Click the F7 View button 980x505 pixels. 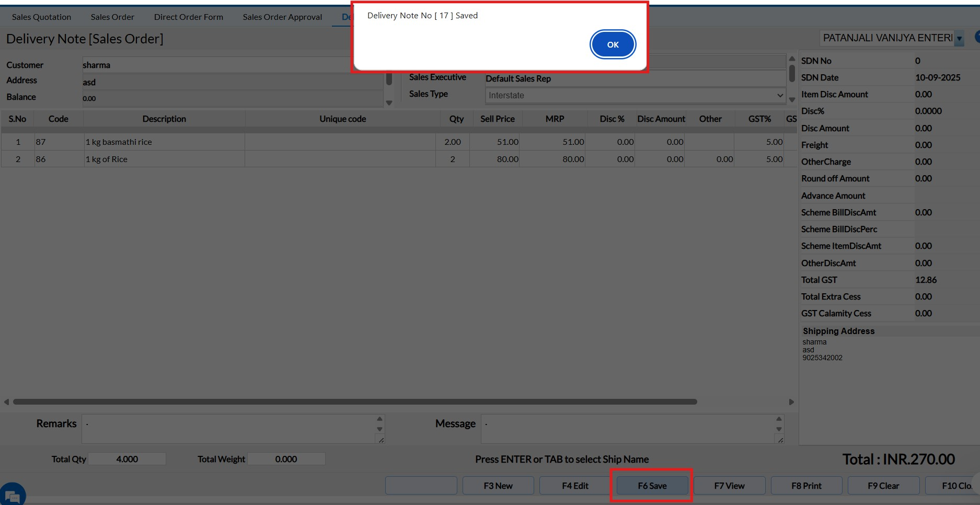[x=729, y=486]
